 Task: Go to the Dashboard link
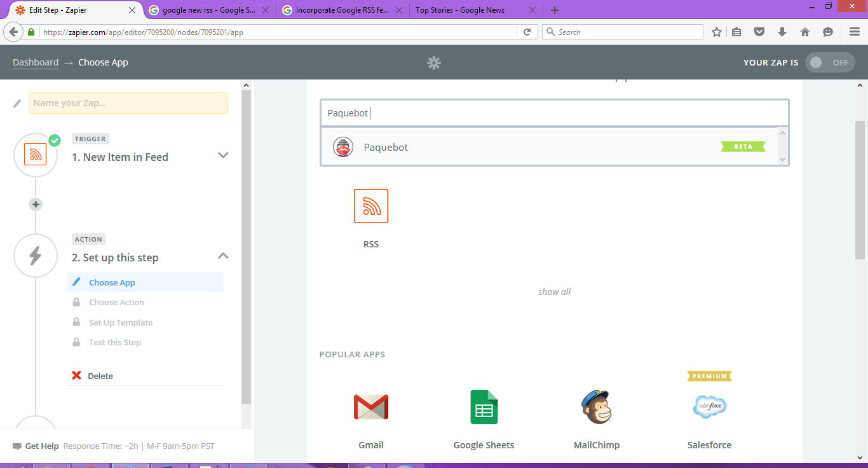36,62
